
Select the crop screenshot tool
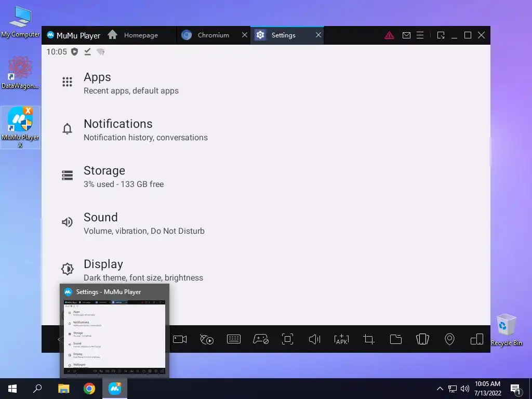368,339
